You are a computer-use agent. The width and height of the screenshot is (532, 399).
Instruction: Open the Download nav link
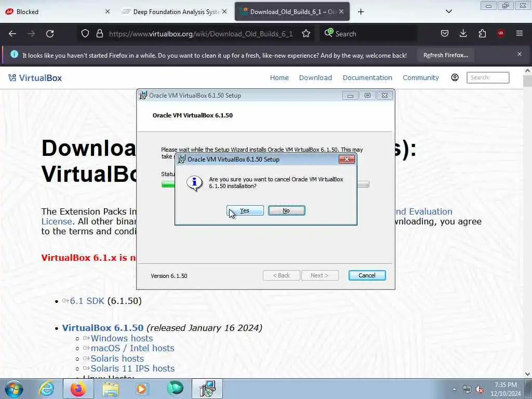coord(315,78)
